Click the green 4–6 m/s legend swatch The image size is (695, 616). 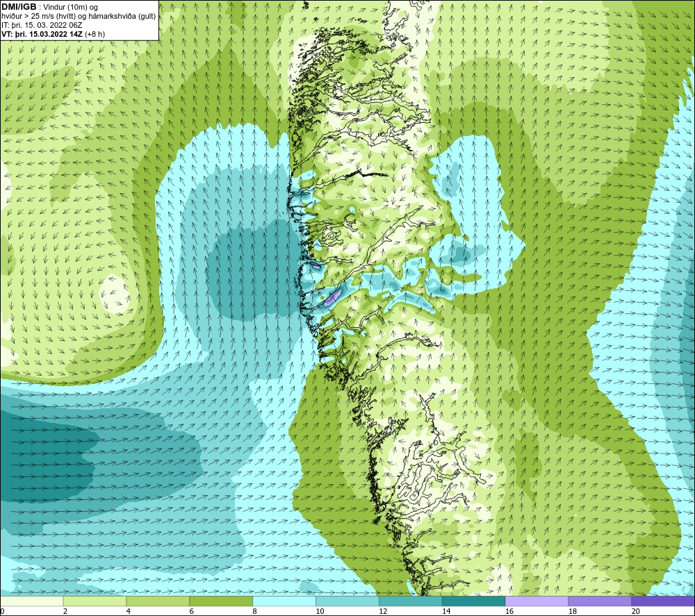tap(158, 601)
